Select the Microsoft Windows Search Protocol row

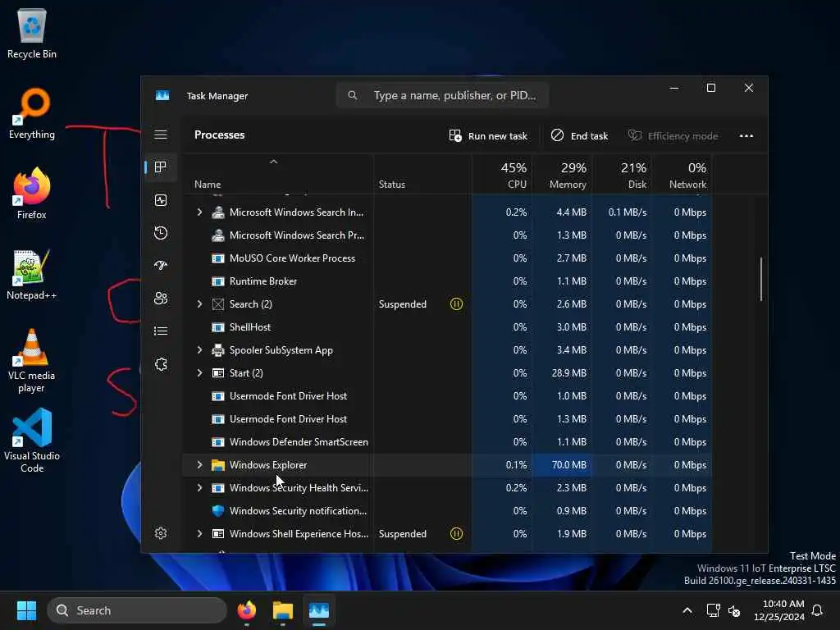coord(448,235)
